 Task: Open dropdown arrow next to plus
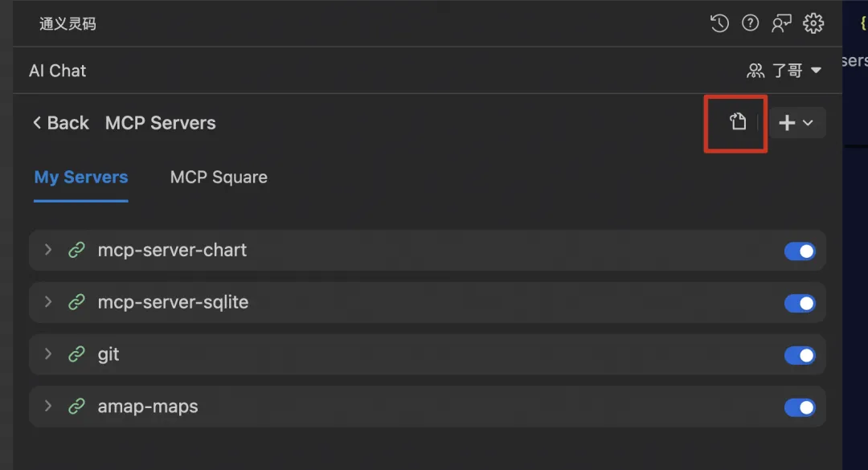[809, 123]
